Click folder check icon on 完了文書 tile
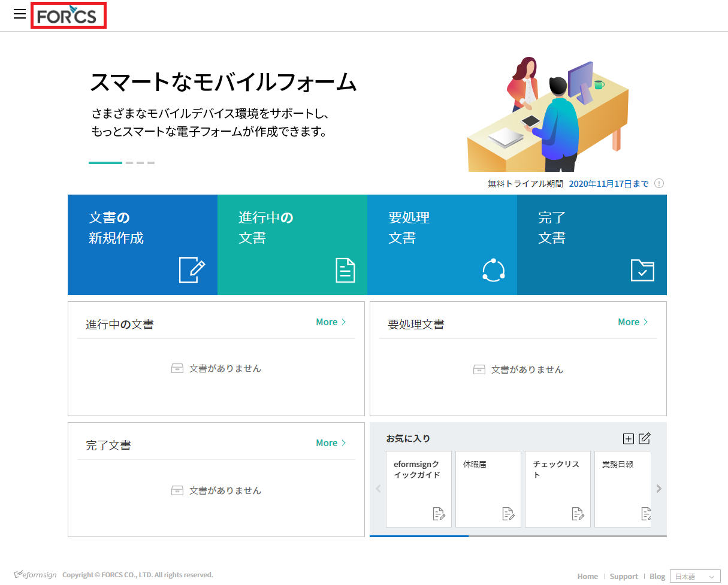The image size is (728, 585). [x=642, y=270]
